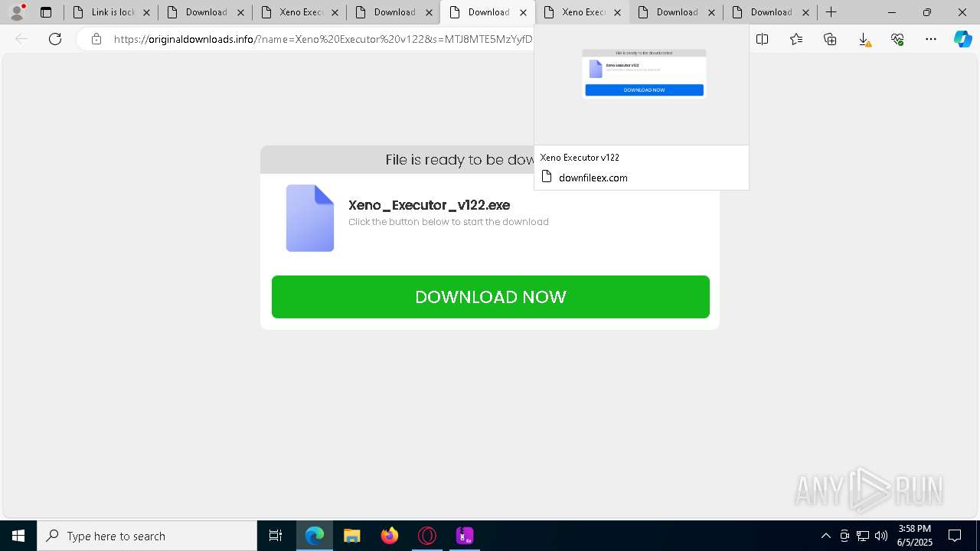Open Browser essentials heart icon
Image resolution: width=980 pixels, height=551 pixels.
point(897,39)
